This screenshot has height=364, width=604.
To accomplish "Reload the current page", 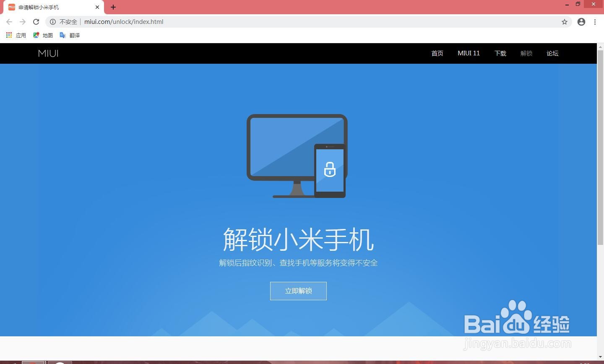I will point(36,22).
